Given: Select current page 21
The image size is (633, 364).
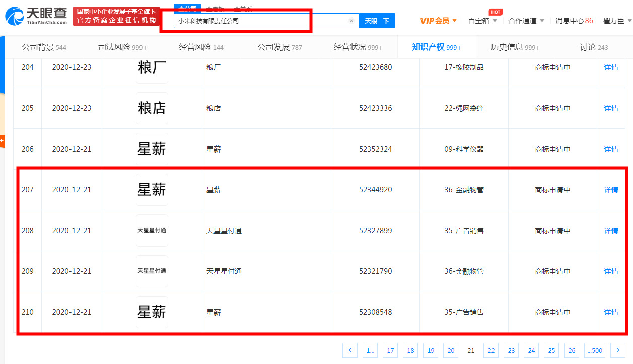Looking at the screenshot, I should tap(471, 350).
